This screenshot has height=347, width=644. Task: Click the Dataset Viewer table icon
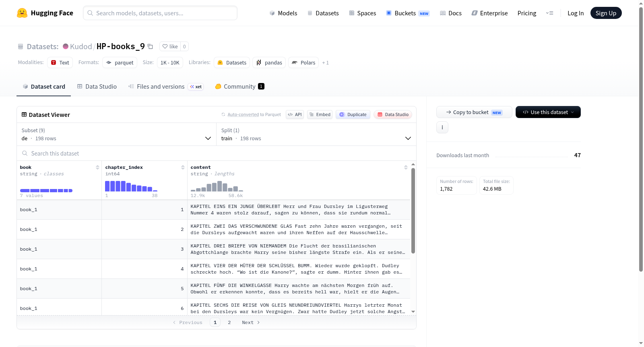(24, 114)
